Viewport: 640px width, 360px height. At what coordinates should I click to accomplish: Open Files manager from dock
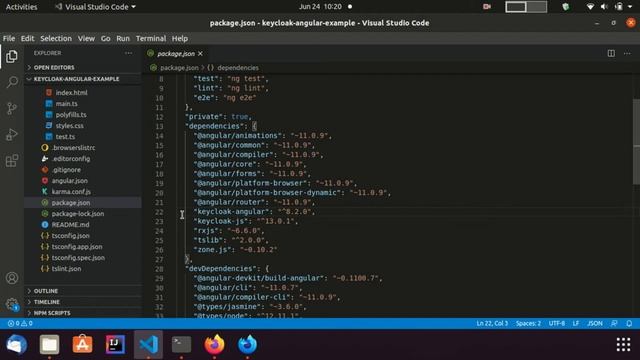(49, 344)
